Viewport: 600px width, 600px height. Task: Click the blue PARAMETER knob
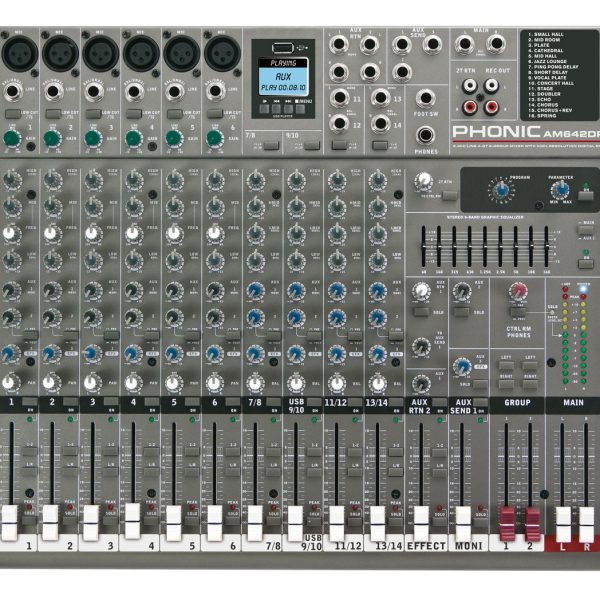[x=560, y=189]
